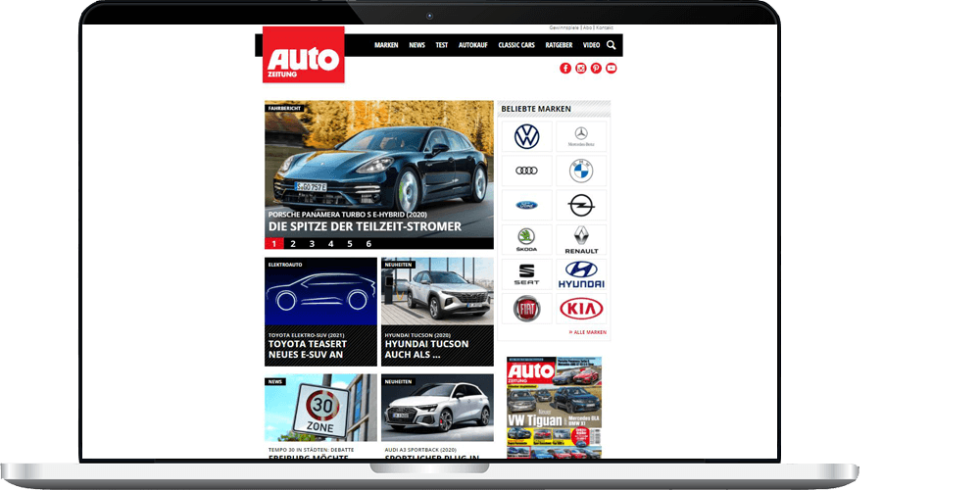980x490 pixels.
Task: Open the Gewinnspiele link
Action: point(563,27)
